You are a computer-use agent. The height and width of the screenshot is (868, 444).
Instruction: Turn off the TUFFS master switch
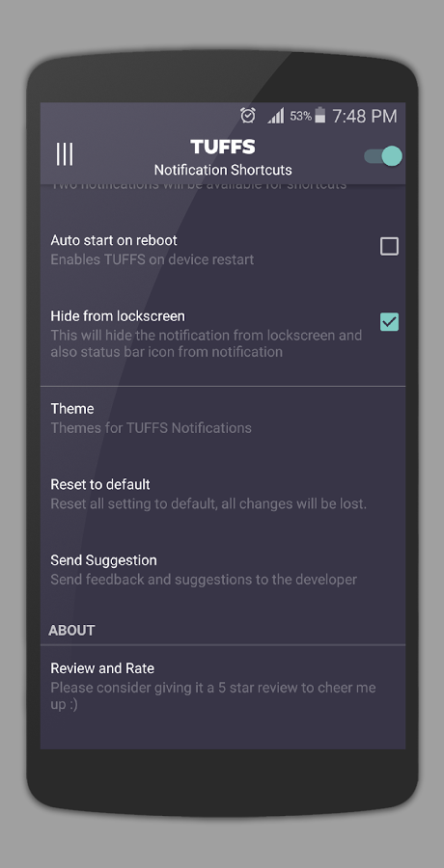point(383,156)
